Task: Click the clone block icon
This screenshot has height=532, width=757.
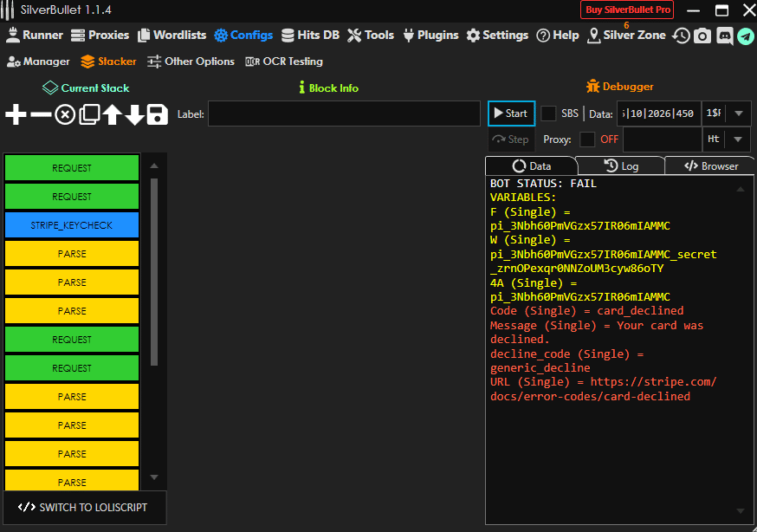Action: (89, 114)
